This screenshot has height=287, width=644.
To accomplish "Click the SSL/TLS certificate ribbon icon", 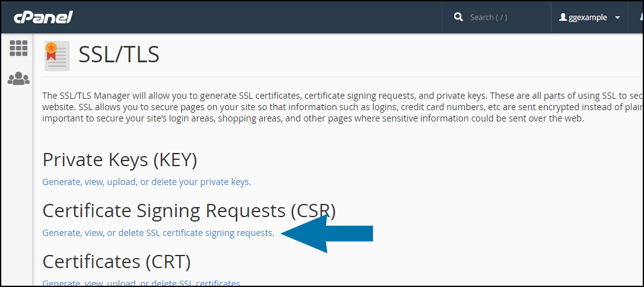I will coord(57,55).
